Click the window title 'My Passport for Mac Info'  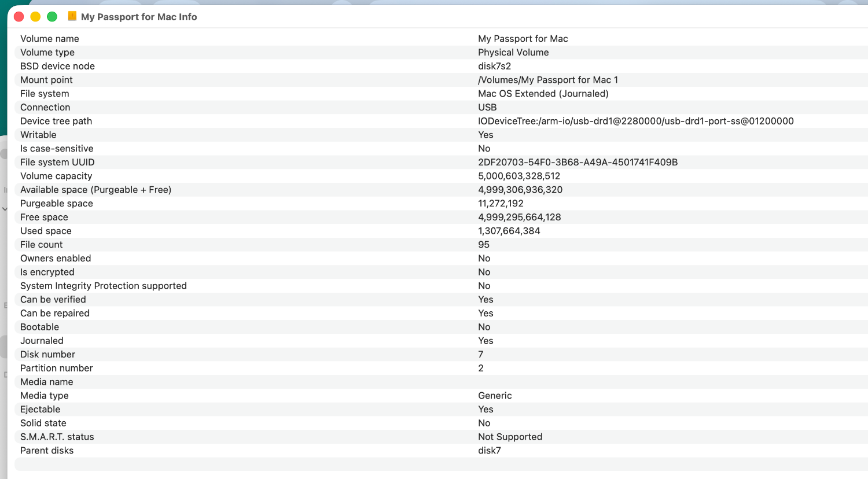pos(139,17)
